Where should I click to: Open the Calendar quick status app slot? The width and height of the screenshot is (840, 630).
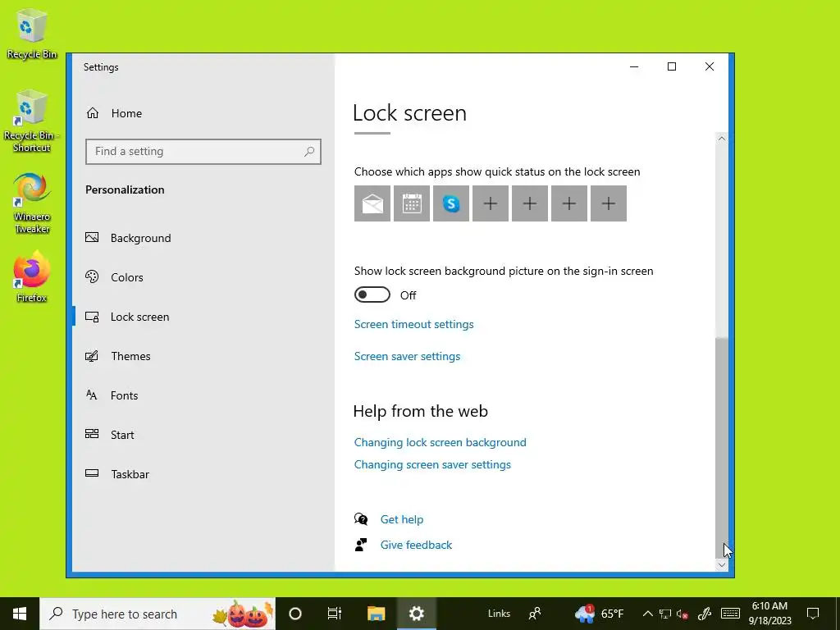point(412,203)
